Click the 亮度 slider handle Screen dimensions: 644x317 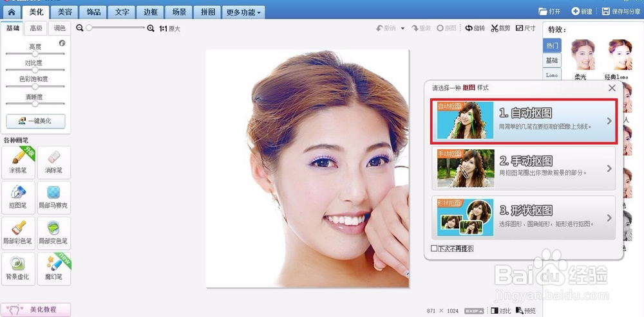coord(35,54)
